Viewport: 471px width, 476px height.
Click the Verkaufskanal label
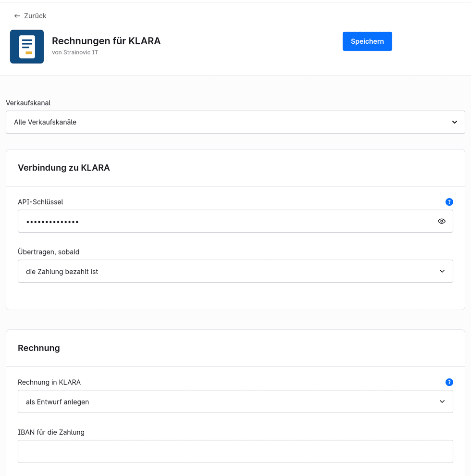point(28,103)
